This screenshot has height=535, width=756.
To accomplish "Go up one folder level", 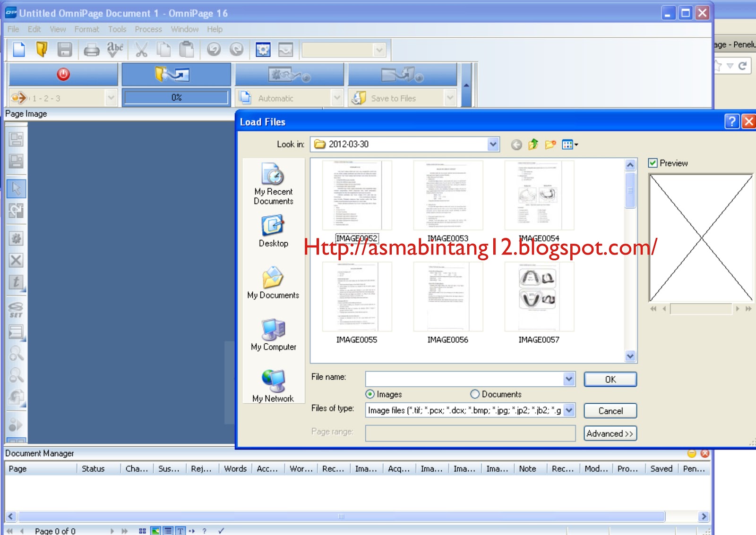I will [533, 144].
